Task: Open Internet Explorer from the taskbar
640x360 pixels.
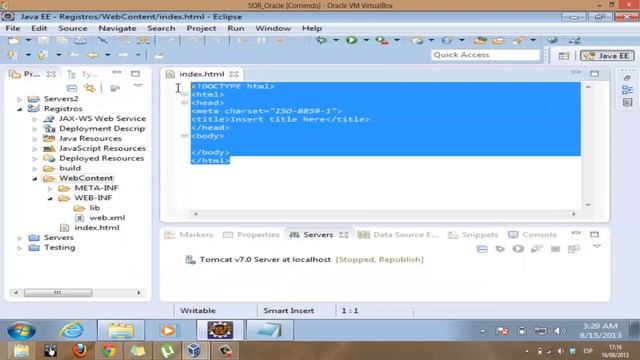Action: [x=72, y=330]
